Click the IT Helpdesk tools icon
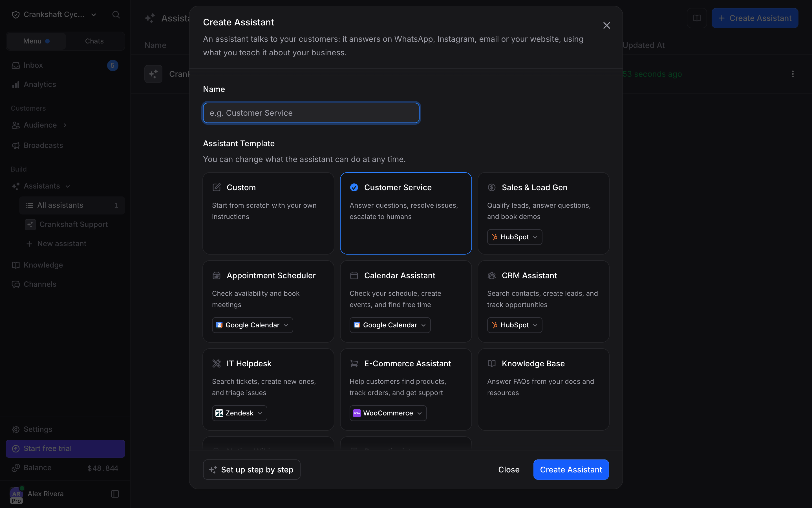This screenshot has height=508, width=812. (x=217, y=364)
